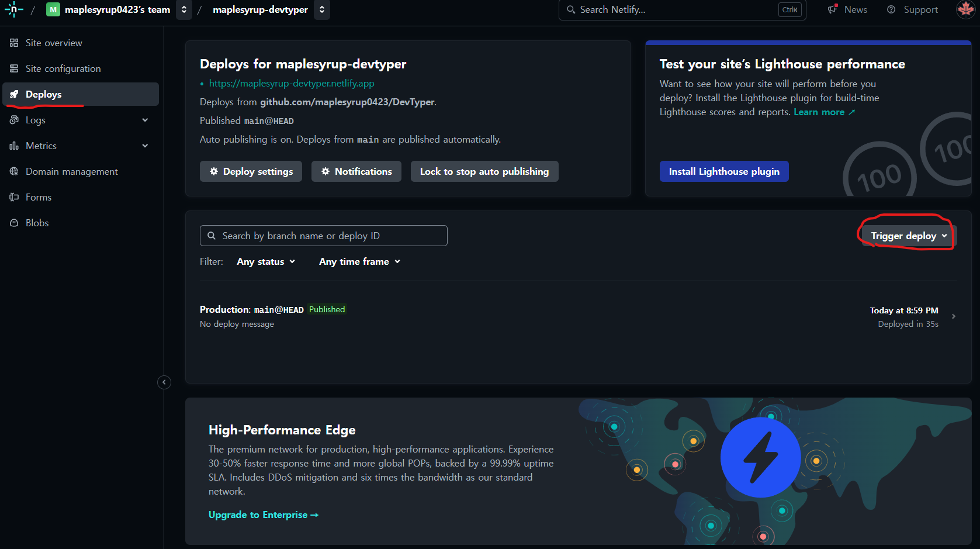Click the search magnifier icon in top bar
Viewport: 980px width, 549px height.
[571, 9]
